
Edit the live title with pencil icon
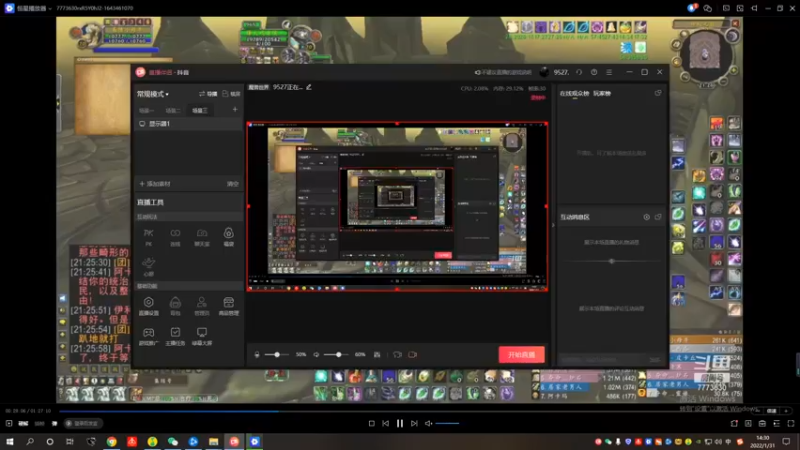[309, 87]
